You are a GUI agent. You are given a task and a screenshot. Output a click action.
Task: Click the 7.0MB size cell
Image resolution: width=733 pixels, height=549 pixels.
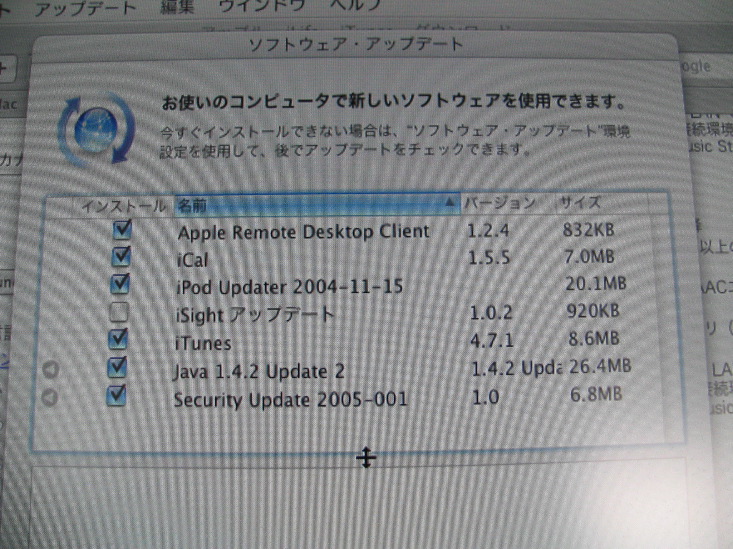[589, 256]
